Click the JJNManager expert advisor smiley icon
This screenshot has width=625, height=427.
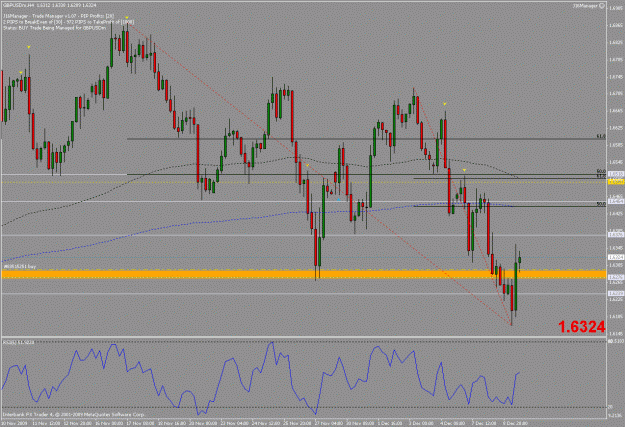[601, 6]
